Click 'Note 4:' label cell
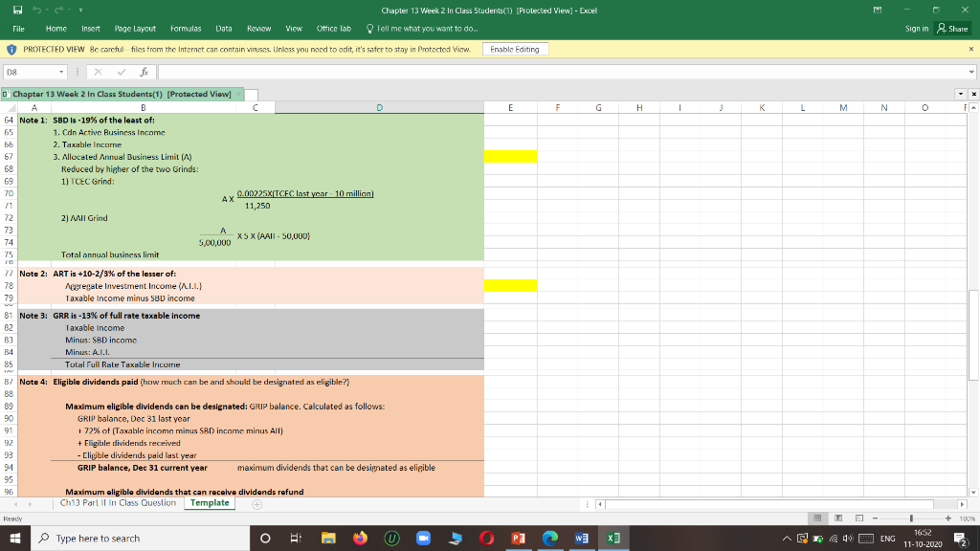The width and height of the screenshot is (980, 551). (33, 382)
